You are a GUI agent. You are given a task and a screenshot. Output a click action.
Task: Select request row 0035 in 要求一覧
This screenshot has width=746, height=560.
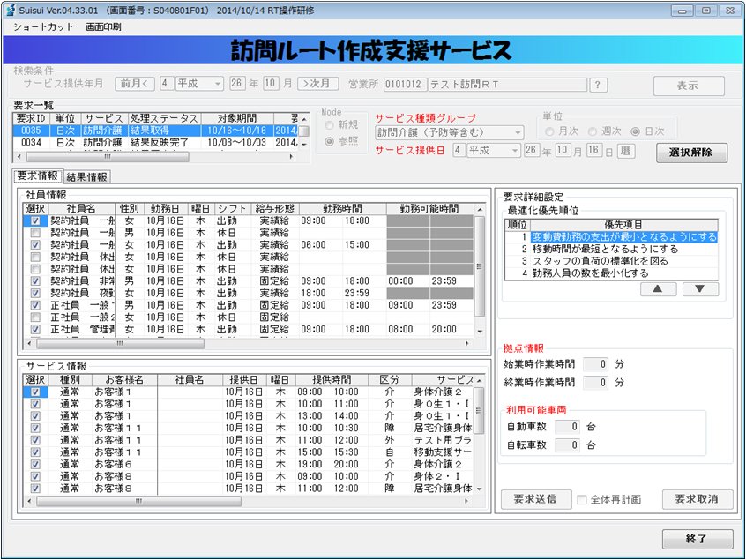(x=155, y=131)
